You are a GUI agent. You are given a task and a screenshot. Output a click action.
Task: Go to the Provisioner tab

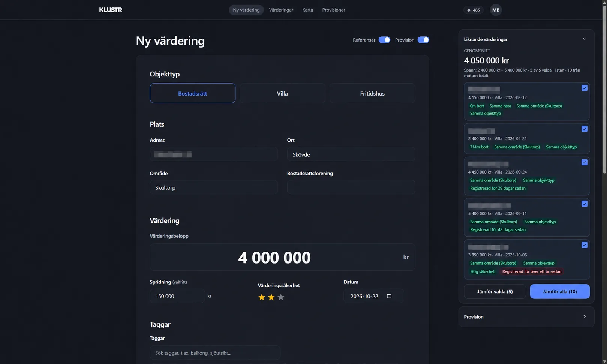pos(334,10)
